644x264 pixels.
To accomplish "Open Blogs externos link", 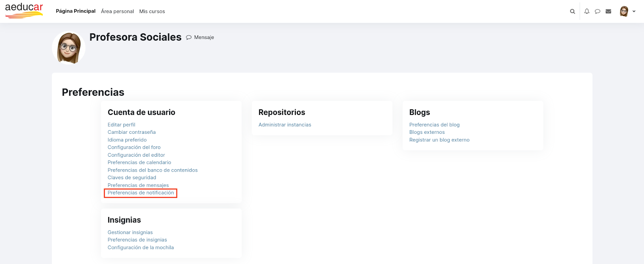I will (427, 132).
